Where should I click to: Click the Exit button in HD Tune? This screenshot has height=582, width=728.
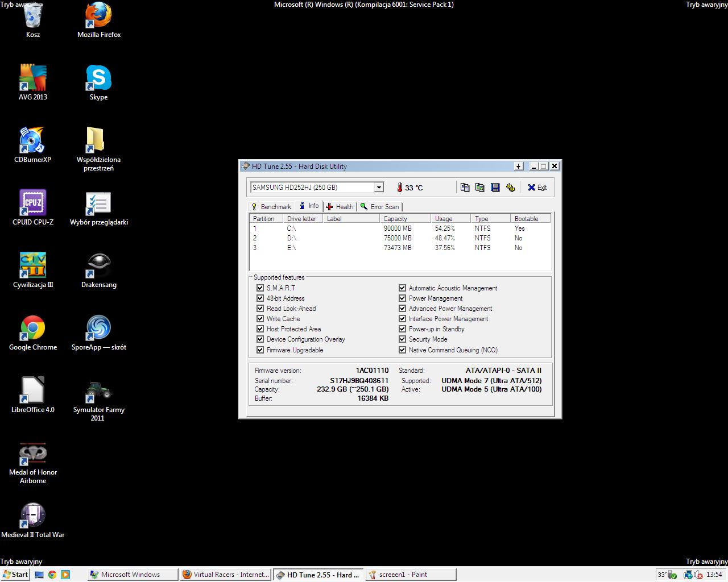[537, 188]
